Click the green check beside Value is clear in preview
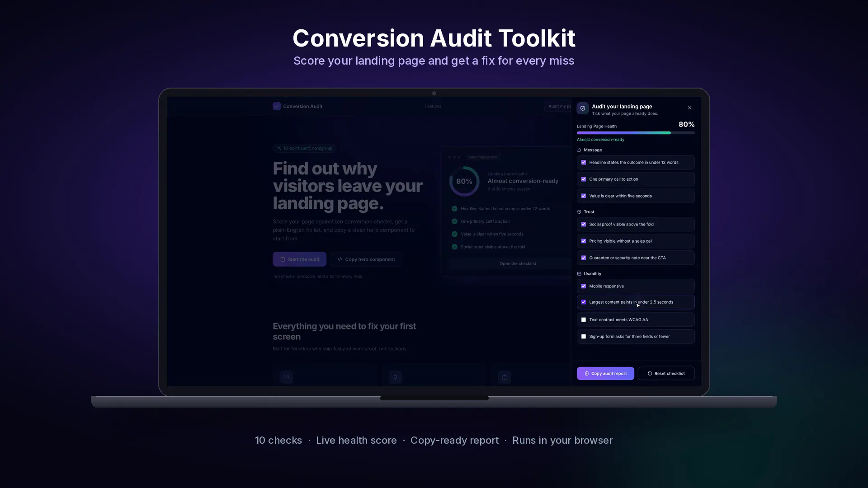The height and width of the screenshot is (488, 868). tap(454, 234)
